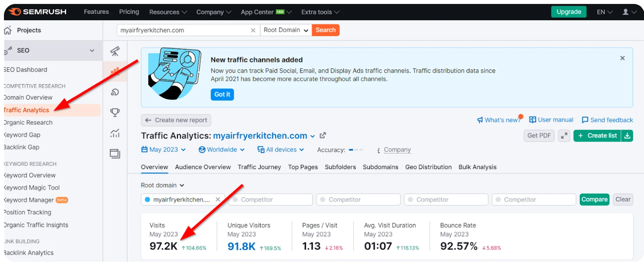Click the last Competitor input field
Image resolution: width=644 pixels, height=266 pixels.
[x=534, y=199]
